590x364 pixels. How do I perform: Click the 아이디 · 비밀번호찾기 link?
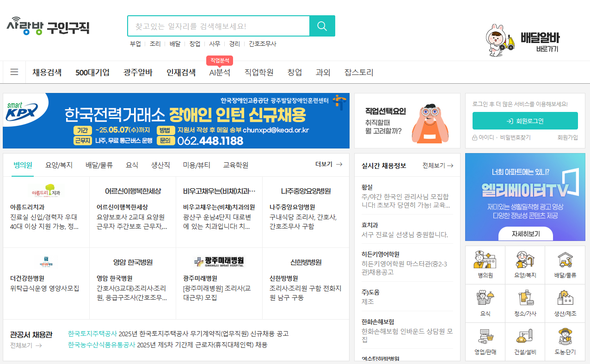tap(501, 137)
